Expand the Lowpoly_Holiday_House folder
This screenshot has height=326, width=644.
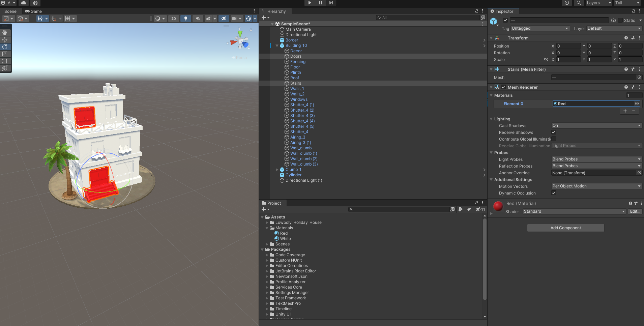pyautogui.click(x=267, y=223)
